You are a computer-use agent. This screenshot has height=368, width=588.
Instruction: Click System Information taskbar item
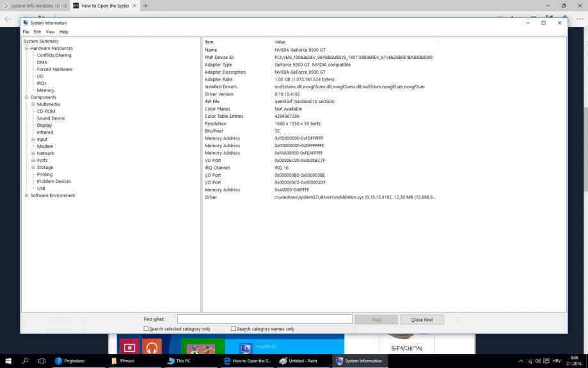tap(359, 361)
